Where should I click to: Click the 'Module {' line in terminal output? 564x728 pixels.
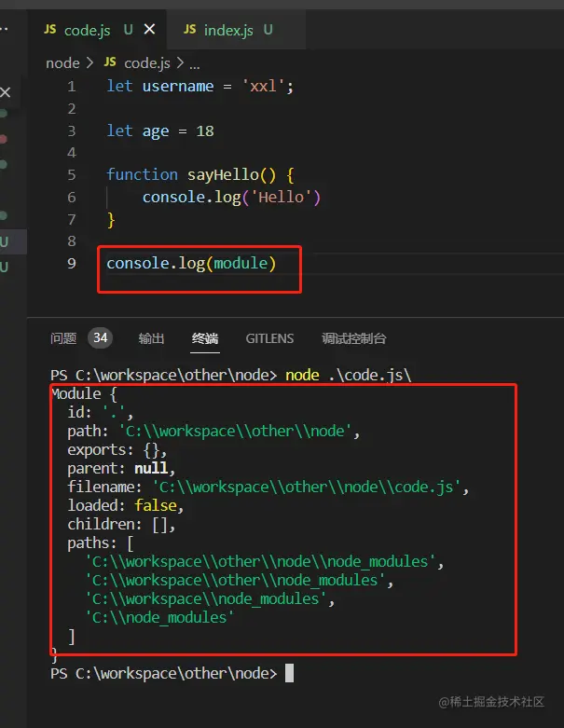pyautogui.click(x=84, y=393)
